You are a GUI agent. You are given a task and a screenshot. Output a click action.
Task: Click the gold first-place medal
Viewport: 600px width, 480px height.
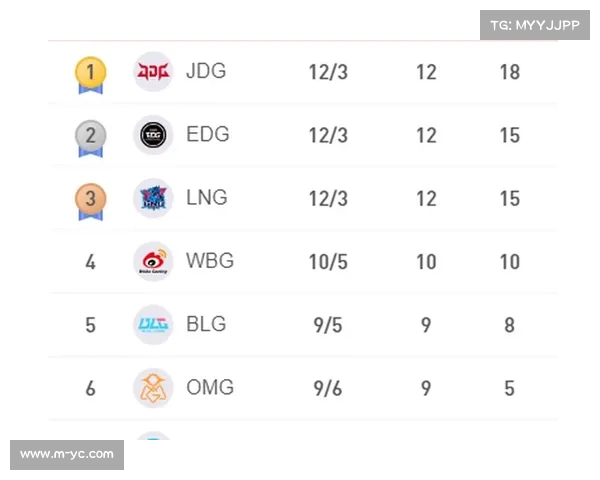(90, 73)
